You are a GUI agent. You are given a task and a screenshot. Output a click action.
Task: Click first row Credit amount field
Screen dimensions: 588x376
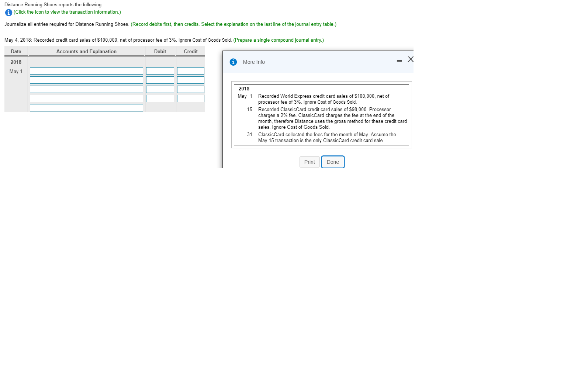pos(191,71)
